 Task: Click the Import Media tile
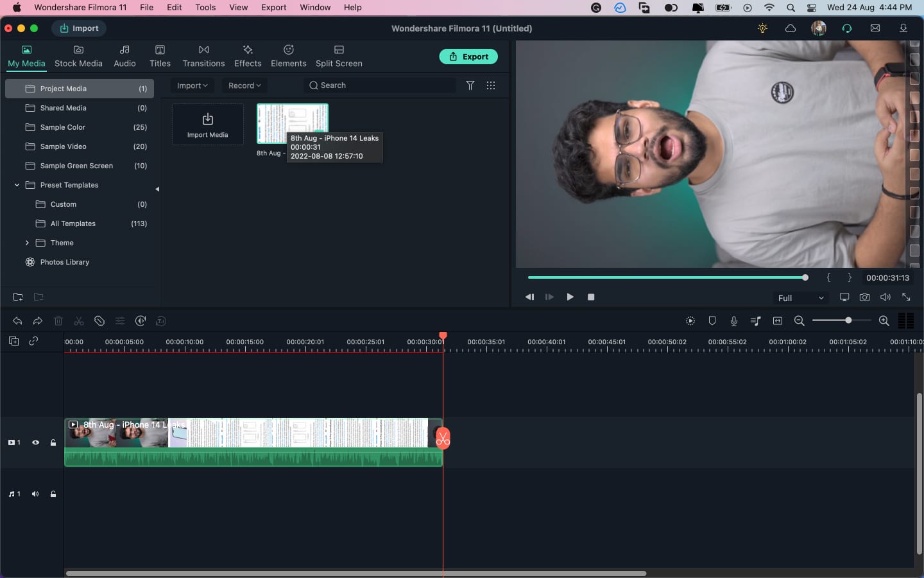coord(207,125)
